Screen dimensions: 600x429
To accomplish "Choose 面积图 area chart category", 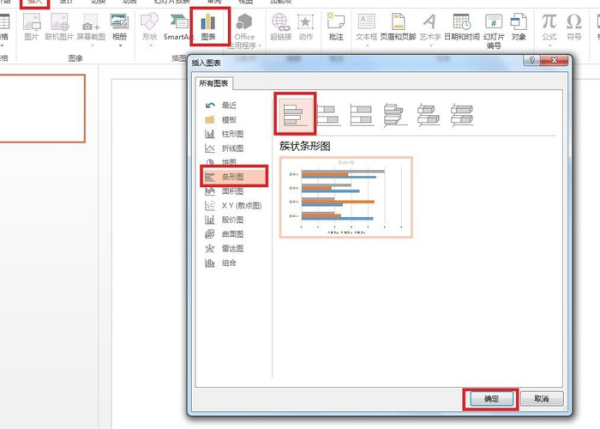I will pos(233,191).
